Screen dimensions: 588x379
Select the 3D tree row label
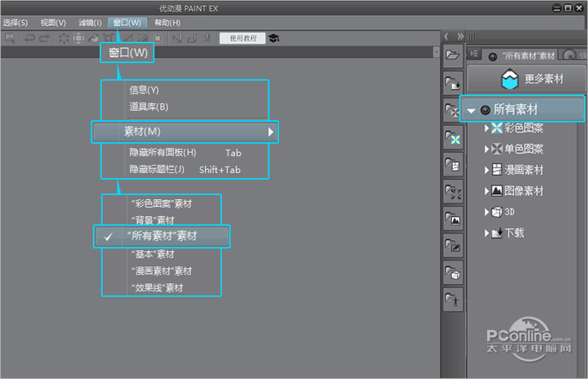coord(509,213)
